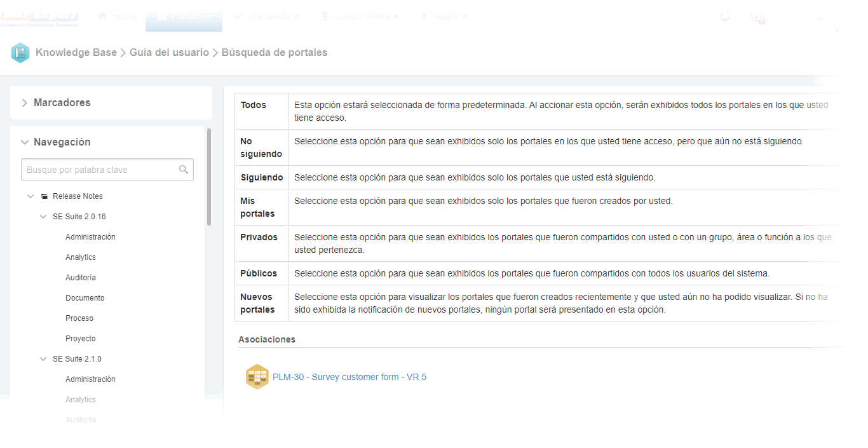Open the Componentes dropdown menu

[x=361, y=16]
